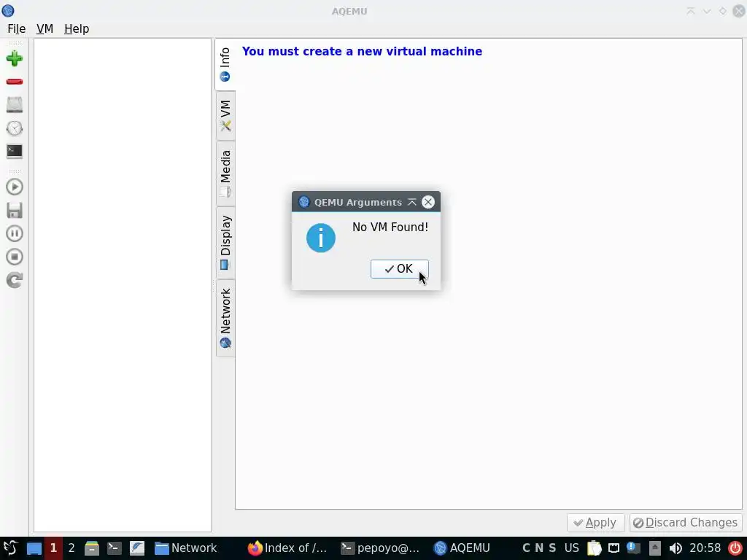Click the N num lock indicator in the tray
Screen dimensions: 747x560
pyautogui.click(x=539, y=548)
